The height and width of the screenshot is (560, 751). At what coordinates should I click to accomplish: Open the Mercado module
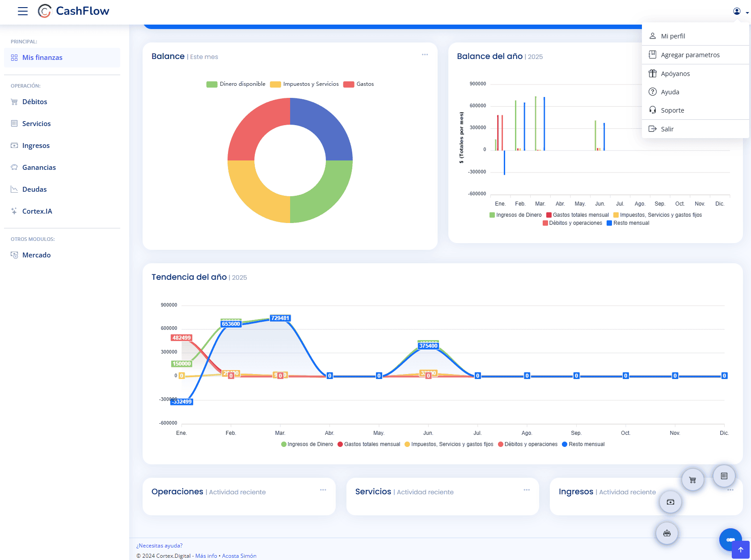[x=36, y=255]
